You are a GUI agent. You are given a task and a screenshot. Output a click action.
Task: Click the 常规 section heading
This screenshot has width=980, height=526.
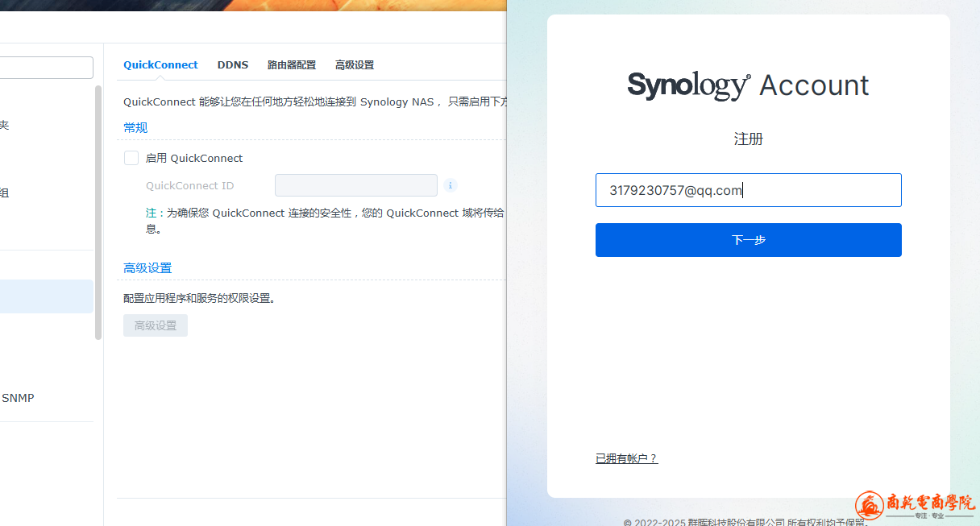135,127
